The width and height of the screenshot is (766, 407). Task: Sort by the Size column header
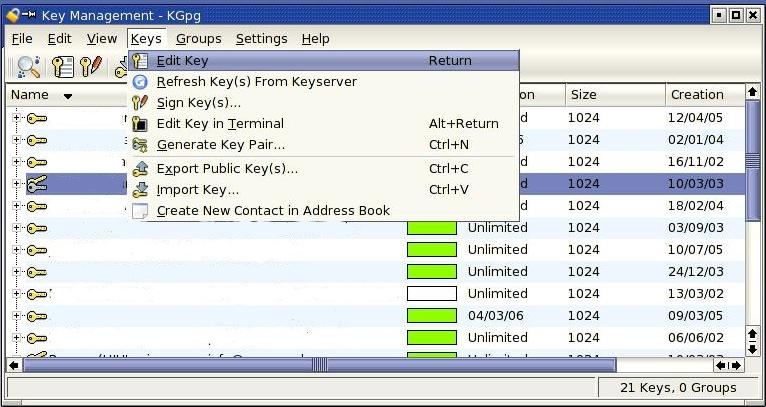click(615, 95)
